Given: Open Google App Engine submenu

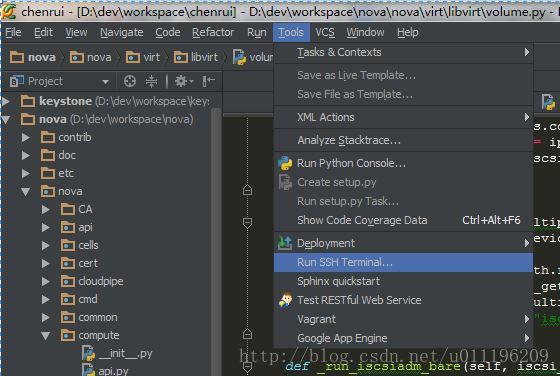Looking at the screenshot, I should tap(403, 338).
